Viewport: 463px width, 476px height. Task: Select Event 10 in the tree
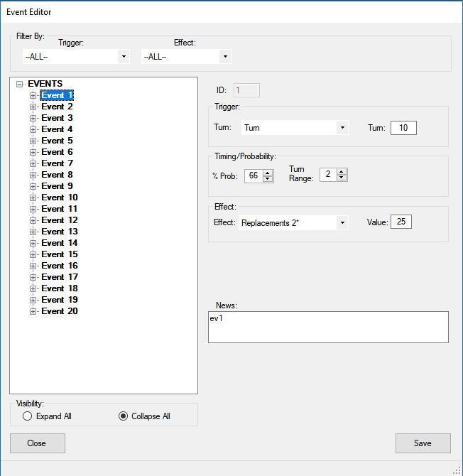pyautogui.click(x=60, y=198)
